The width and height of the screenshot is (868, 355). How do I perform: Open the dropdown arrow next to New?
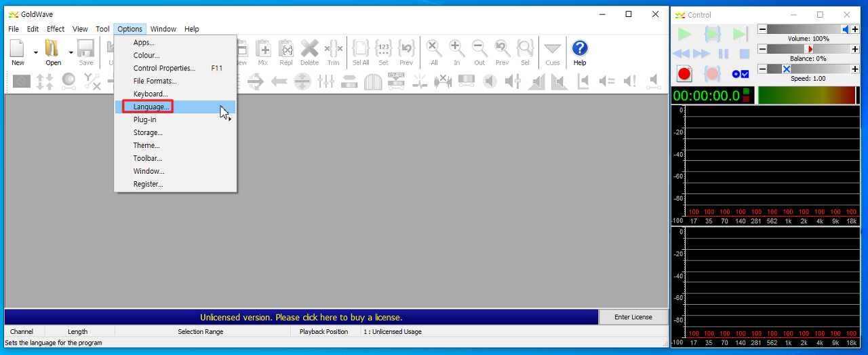(36, 52)
